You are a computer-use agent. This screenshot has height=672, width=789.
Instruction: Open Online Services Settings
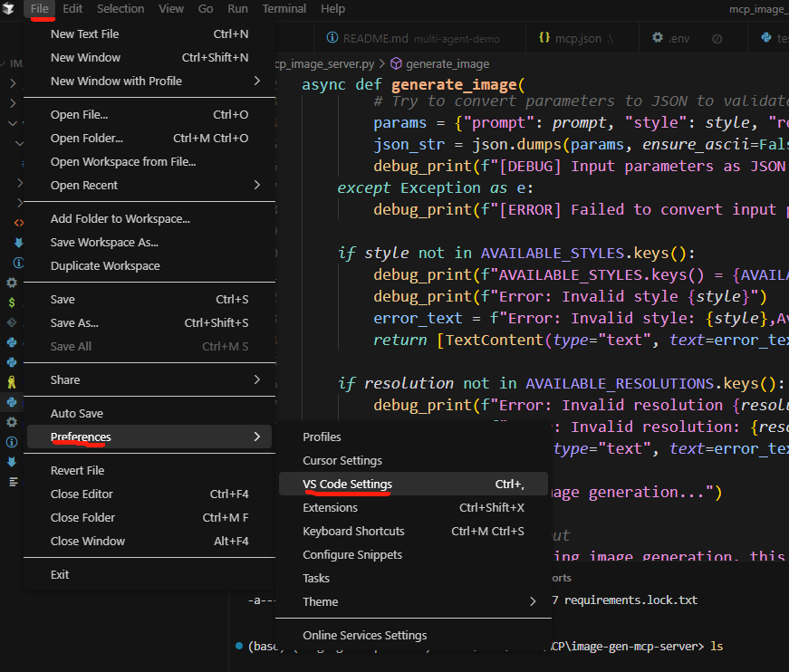click(x=414, y=635)
